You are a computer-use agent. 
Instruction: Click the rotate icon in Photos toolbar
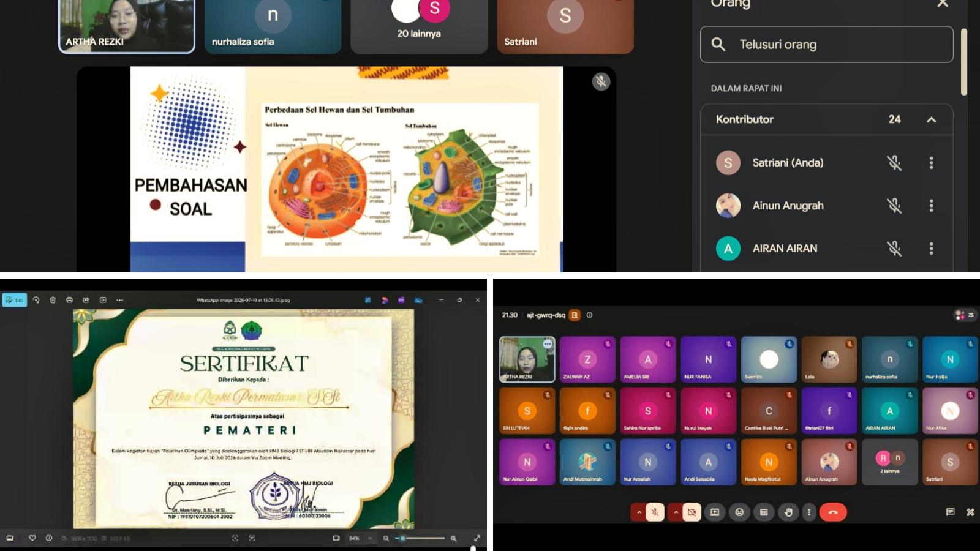pyautogui.click(x=36, y=300)
